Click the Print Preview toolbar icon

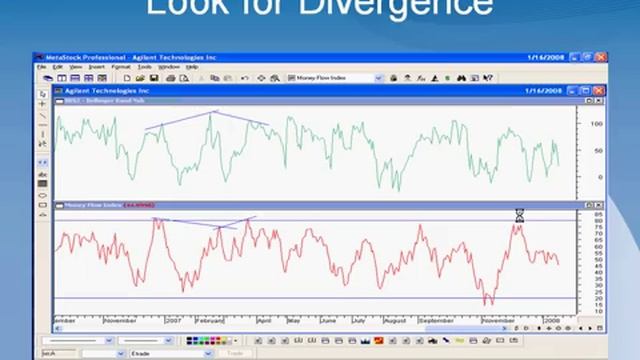click(184, 78)
